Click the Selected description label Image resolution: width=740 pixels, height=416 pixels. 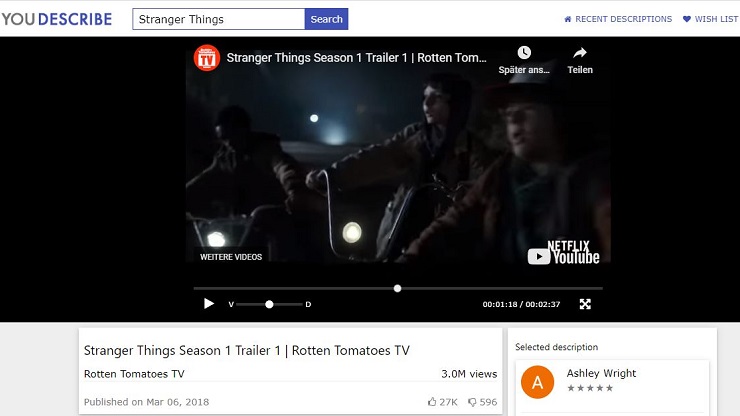(x=556, y=347)
